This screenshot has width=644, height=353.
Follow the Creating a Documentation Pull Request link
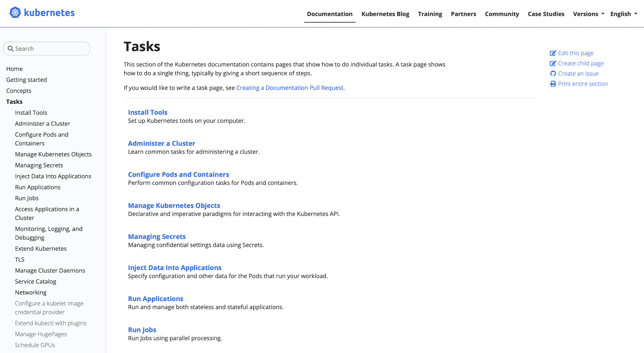point(289,88)
